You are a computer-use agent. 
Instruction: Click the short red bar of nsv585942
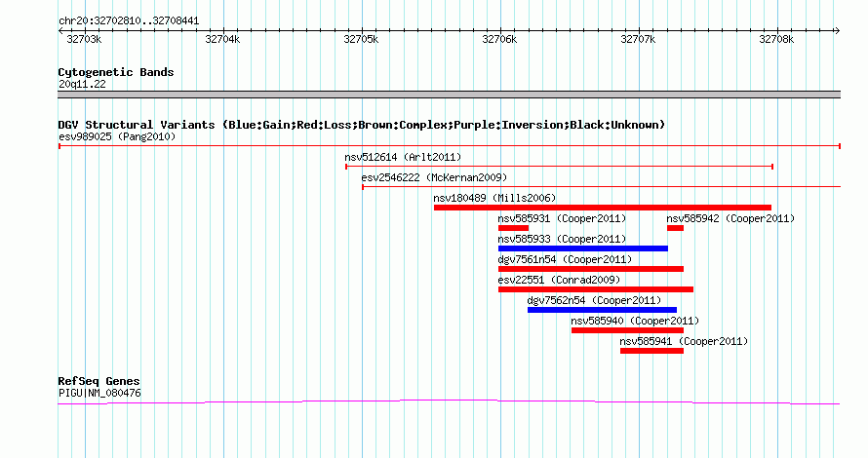675,228
